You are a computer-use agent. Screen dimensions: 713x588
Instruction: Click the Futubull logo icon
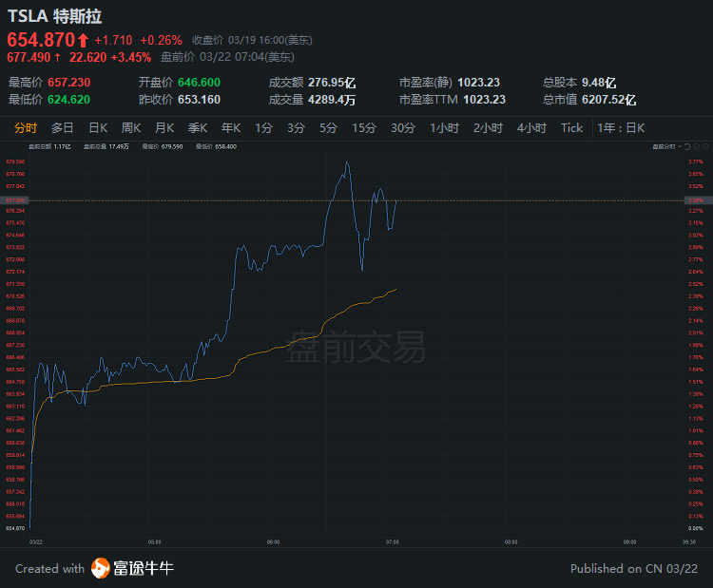pos(101,568)
